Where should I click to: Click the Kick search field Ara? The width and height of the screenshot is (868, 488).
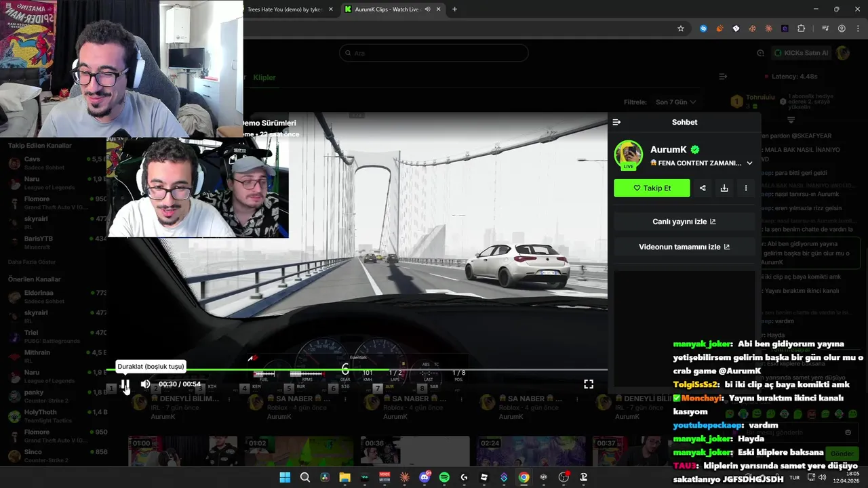coord(434,53)
